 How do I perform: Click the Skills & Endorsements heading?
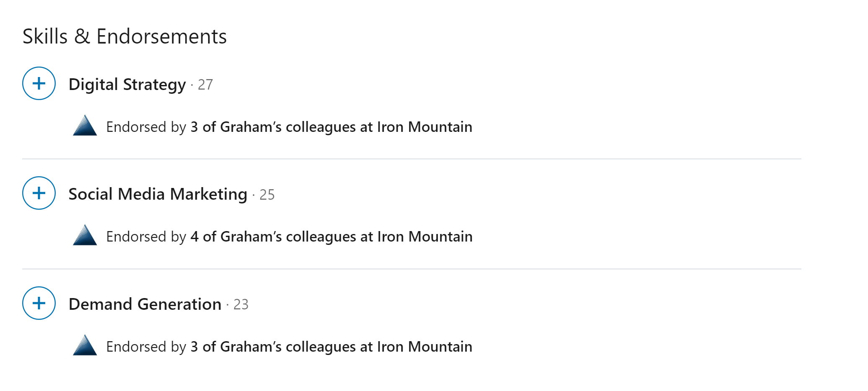coord(124,36)
